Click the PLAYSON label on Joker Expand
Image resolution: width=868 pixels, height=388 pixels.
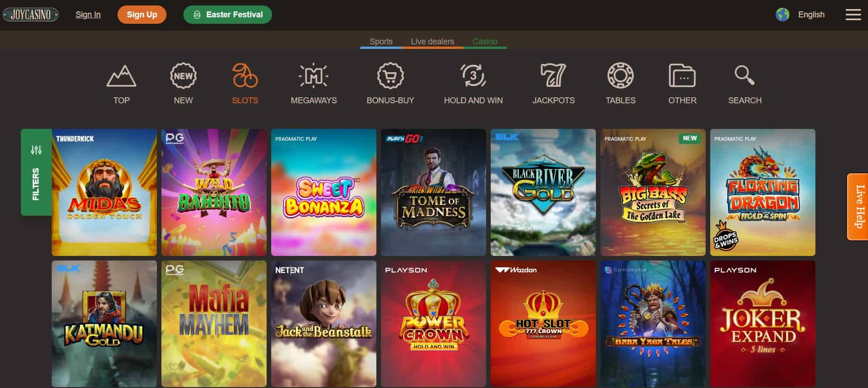pos(735,270)
